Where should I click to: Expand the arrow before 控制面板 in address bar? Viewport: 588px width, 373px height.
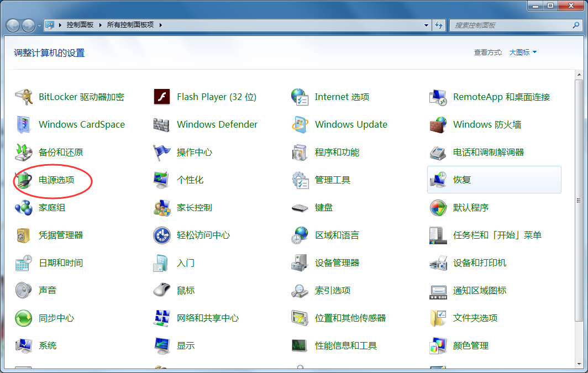60,25
